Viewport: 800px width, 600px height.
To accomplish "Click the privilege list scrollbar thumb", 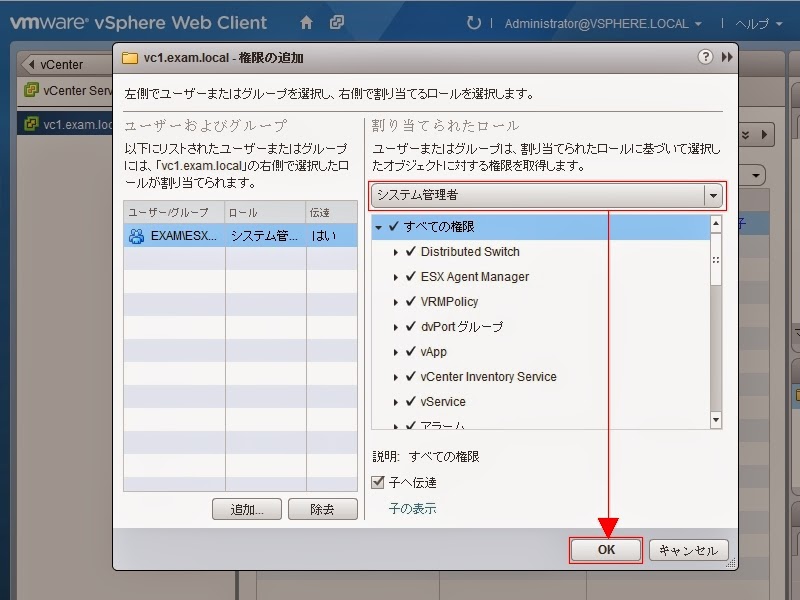I will 715,260.
